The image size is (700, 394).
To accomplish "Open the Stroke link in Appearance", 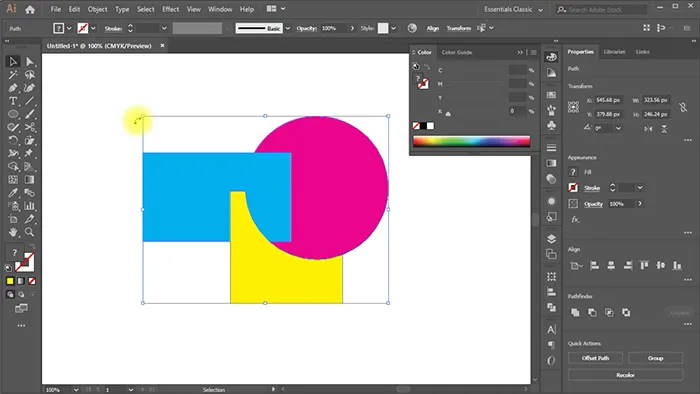I will pyautogui.click(x=592, y=188).
